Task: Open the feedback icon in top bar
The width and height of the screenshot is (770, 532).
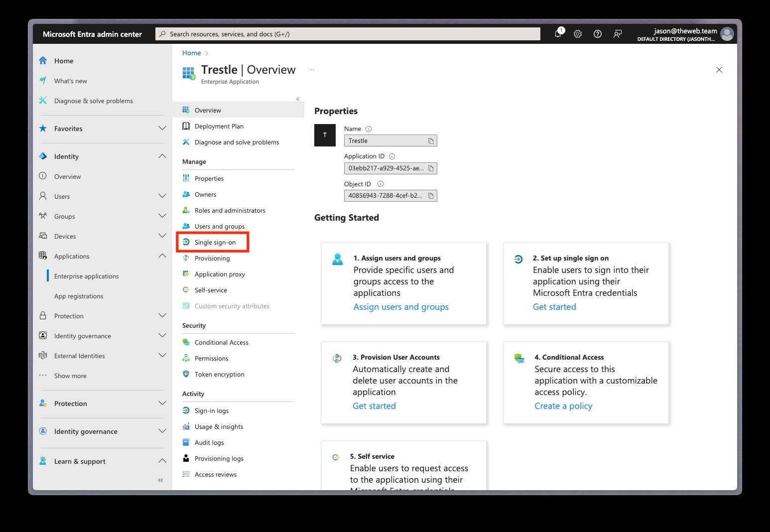Action: pyautogui.click(x=618, y=34)
